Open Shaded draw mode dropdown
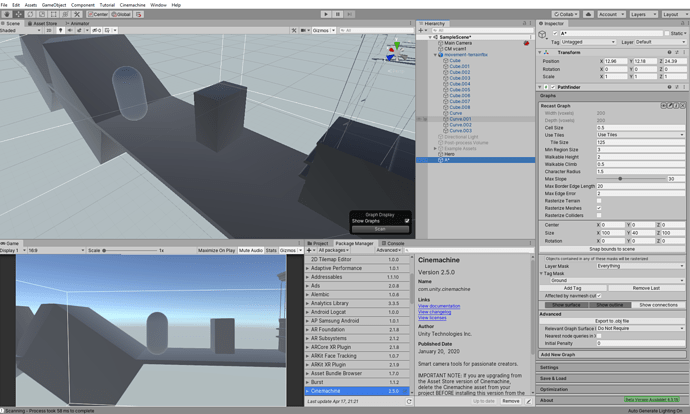This screenshot has height=414, width=690. (21, 30)
